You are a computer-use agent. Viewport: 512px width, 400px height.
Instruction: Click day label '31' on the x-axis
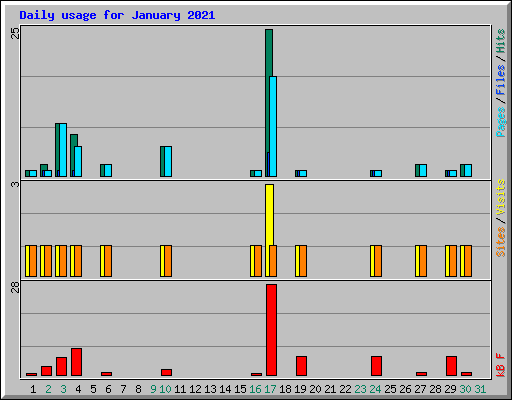(480, 389)
